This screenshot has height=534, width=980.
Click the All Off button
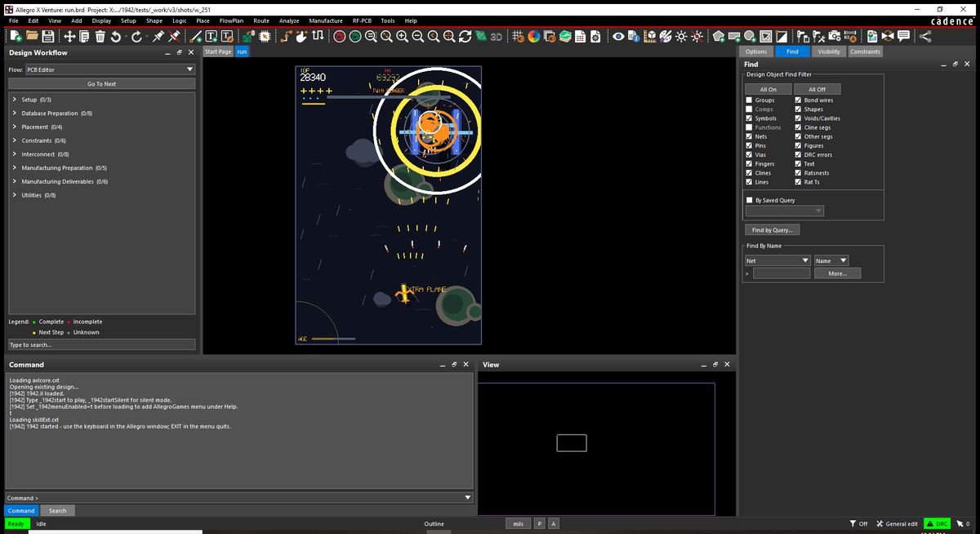(817, 89)
